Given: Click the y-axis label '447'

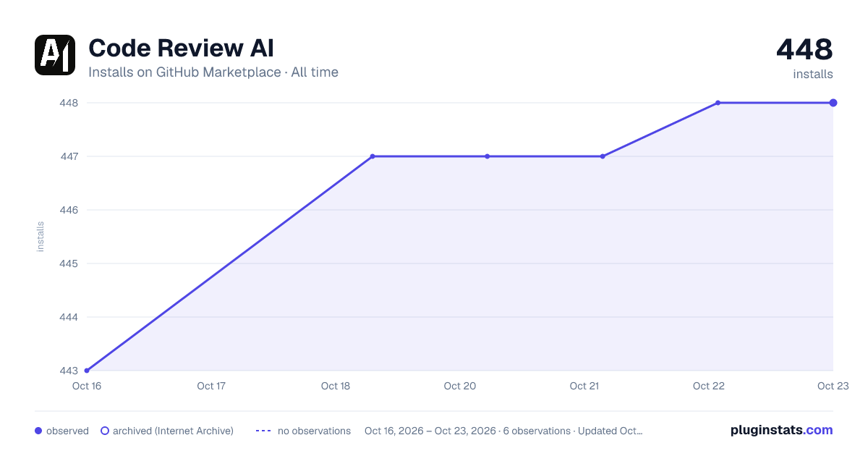Looking at the screenshot, I should tap(69, 156).
